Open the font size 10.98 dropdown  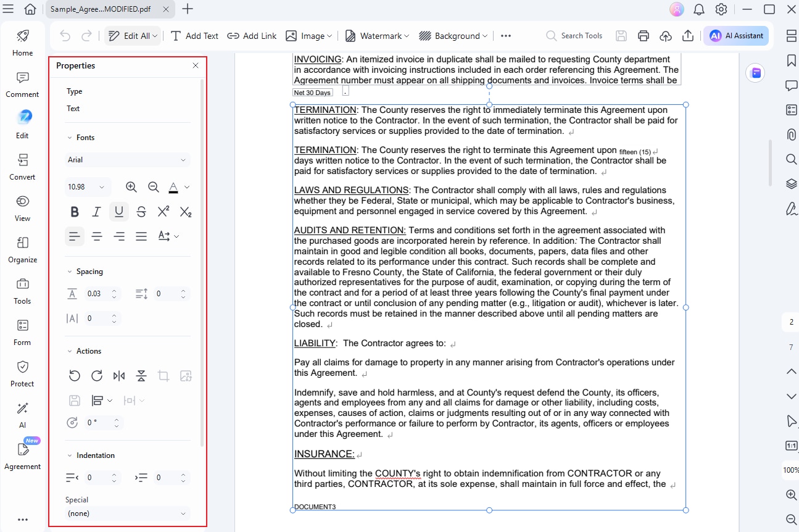coord(88,187)
